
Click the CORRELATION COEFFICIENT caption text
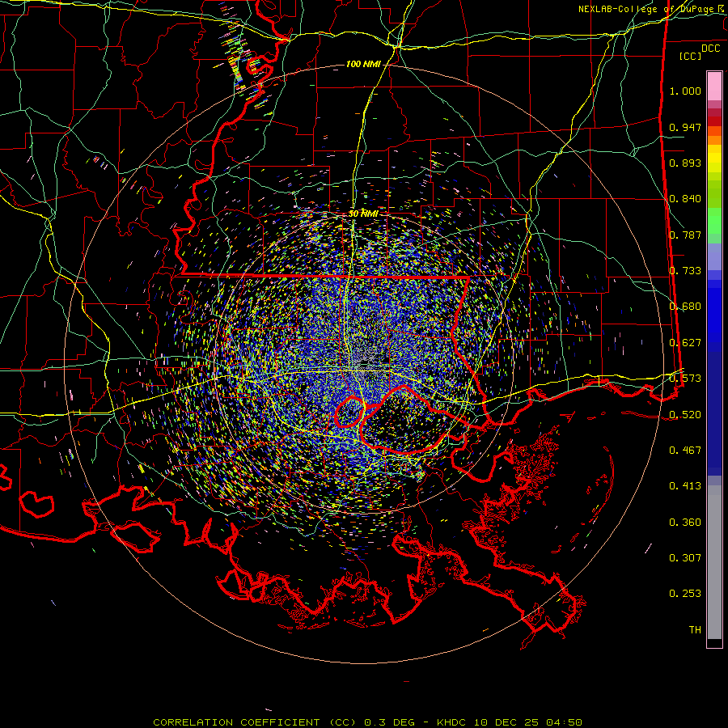(x=236, y=722)
